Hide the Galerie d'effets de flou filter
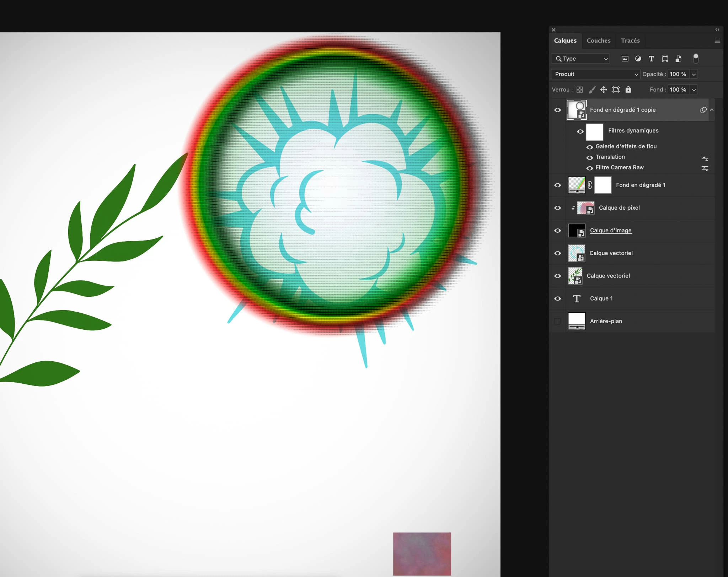The height and width of the screenshot is (577, 728). tap(589, 147)
